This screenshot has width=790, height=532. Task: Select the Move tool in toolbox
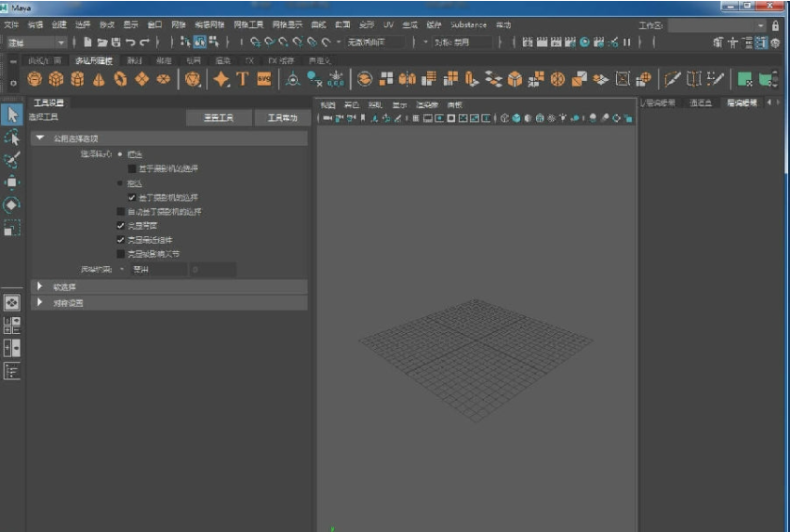tap(11, 182)
